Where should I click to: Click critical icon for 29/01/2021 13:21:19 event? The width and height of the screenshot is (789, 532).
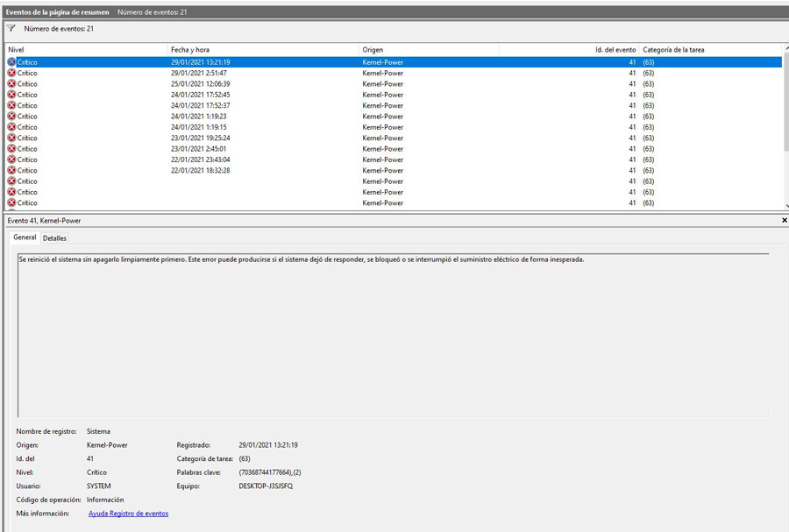pyautogui.click(x=11, y=62)
